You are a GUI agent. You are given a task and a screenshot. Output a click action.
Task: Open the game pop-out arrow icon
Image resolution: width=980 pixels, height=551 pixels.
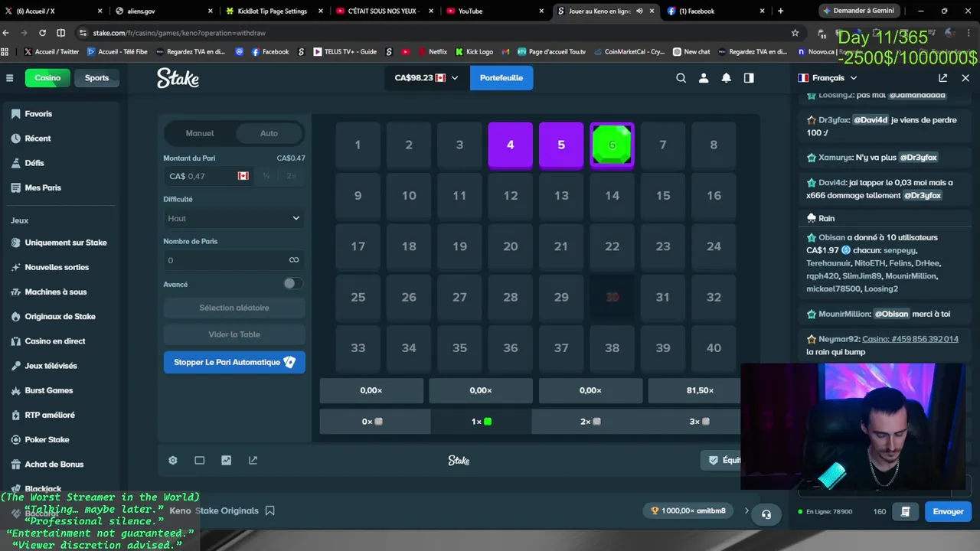click(x=253, y=460)
